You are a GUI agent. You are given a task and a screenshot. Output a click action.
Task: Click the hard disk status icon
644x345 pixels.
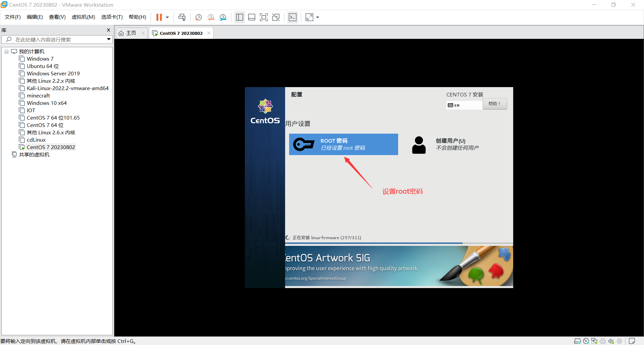577,341
